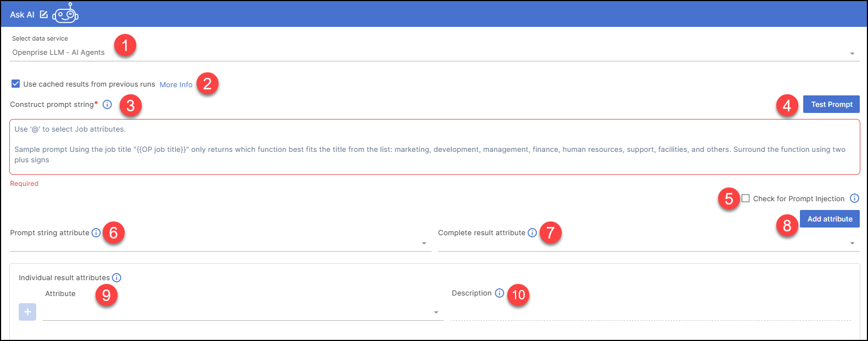Click info icon beside Prompt string attribute

[x=96, y=233]
